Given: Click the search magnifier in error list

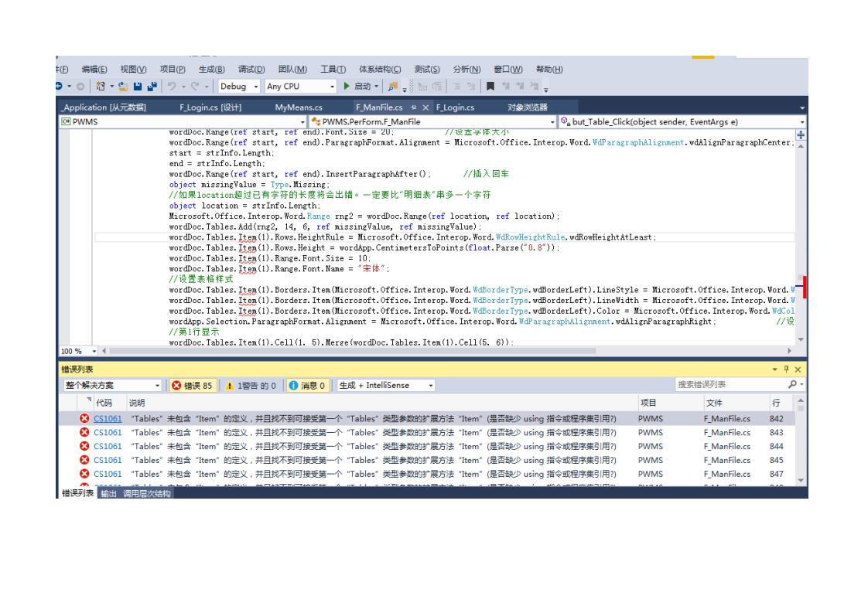Looking at the screenshot, I should [793, 384].
